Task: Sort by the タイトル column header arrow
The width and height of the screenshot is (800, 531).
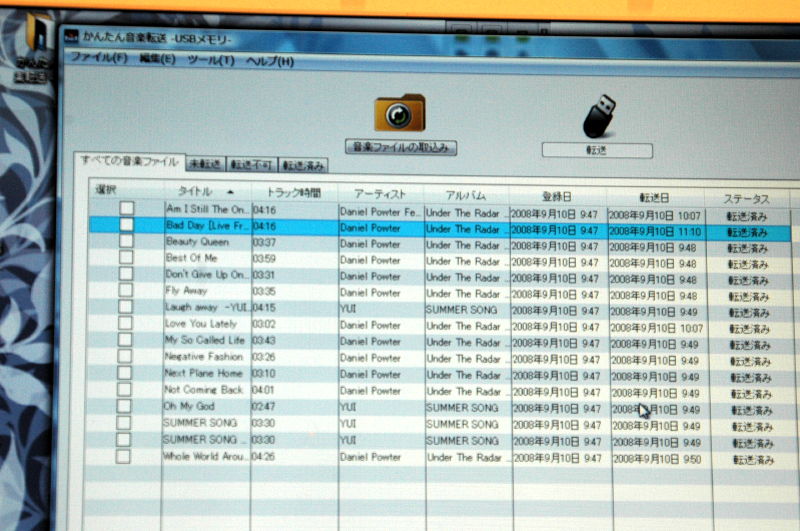Action: pyautogui.click(x=231, y=191)
